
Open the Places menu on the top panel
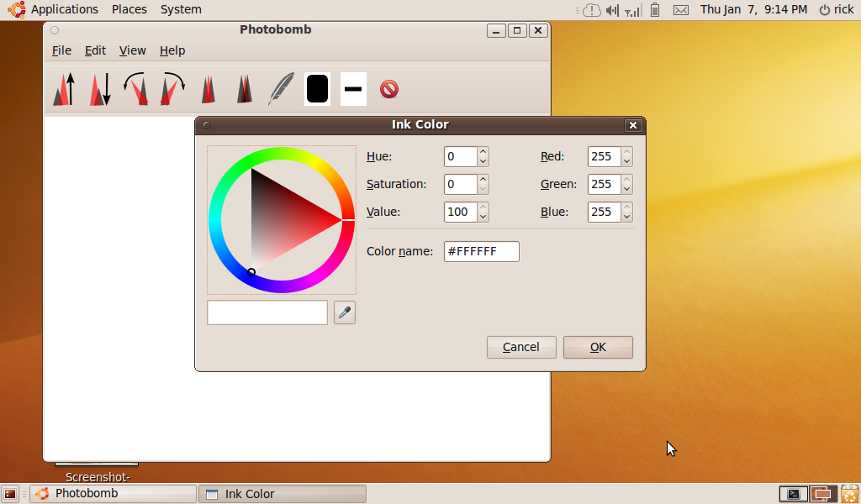click(x=129, y=9)
